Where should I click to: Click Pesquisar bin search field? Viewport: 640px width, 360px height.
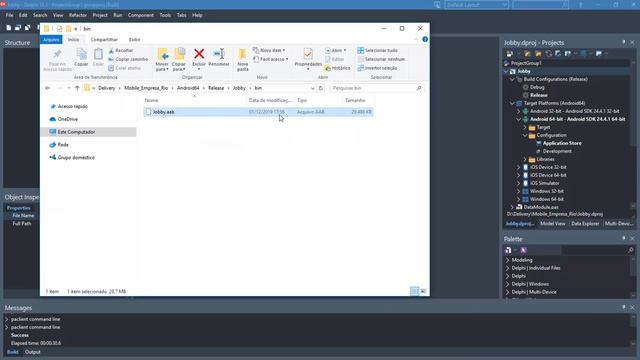coord(376,88)
